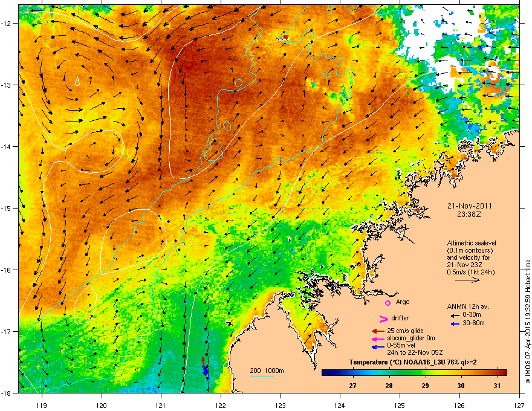Click the colorbar tick label 31

[497, 386]
